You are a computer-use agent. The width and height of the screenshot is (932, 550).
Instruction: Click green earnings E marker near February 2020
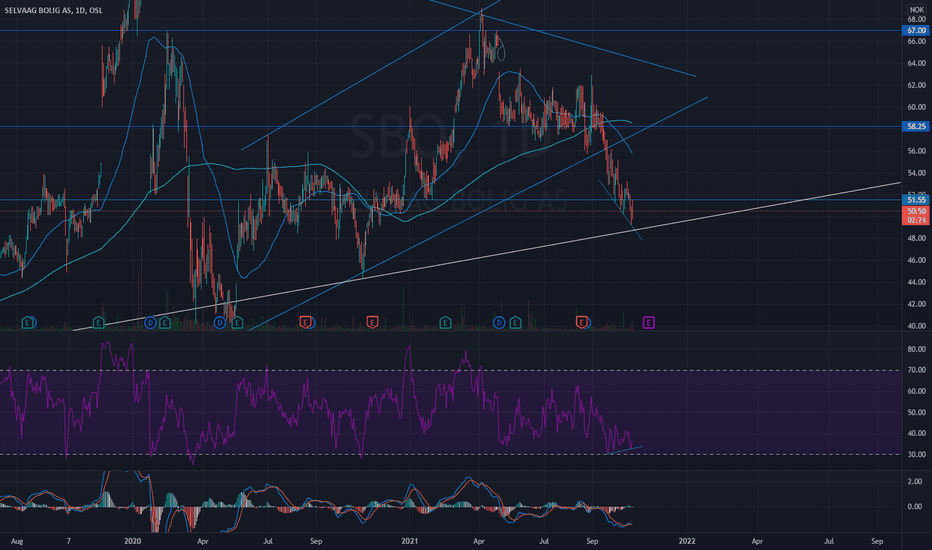pos(165,323)
